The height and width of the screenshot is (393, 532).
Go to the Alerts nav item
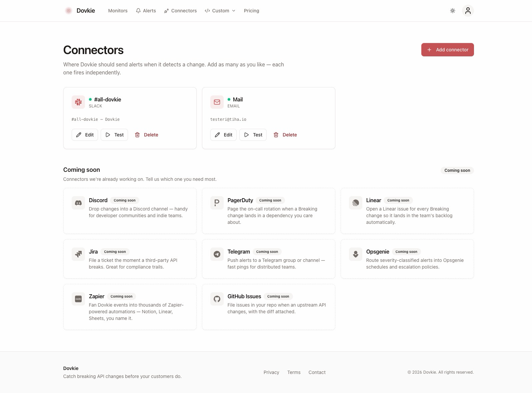(x=146, y=11)
